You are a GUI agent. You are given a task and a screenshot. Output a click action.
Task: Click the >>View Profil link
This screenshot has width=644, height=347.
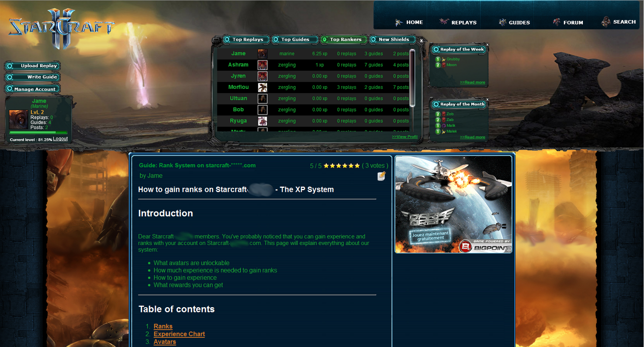(x=405, y=137)
